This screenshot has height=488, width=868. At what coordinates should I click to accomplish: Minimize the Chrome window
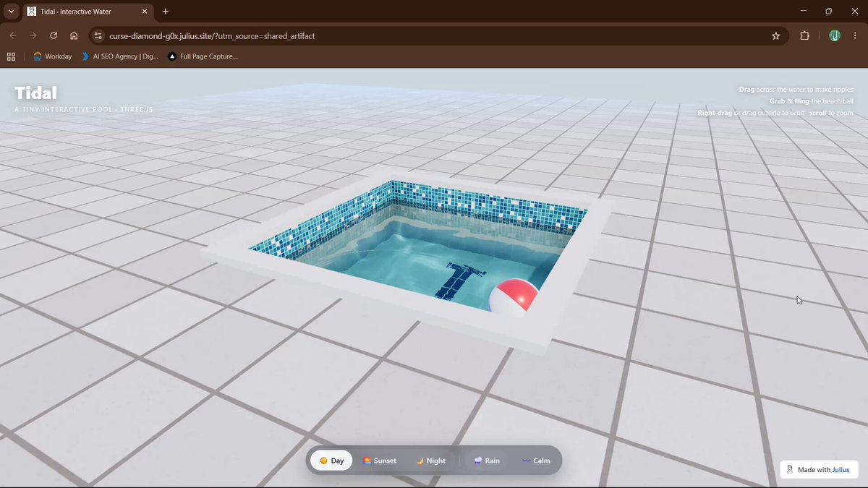coord(803,12)
